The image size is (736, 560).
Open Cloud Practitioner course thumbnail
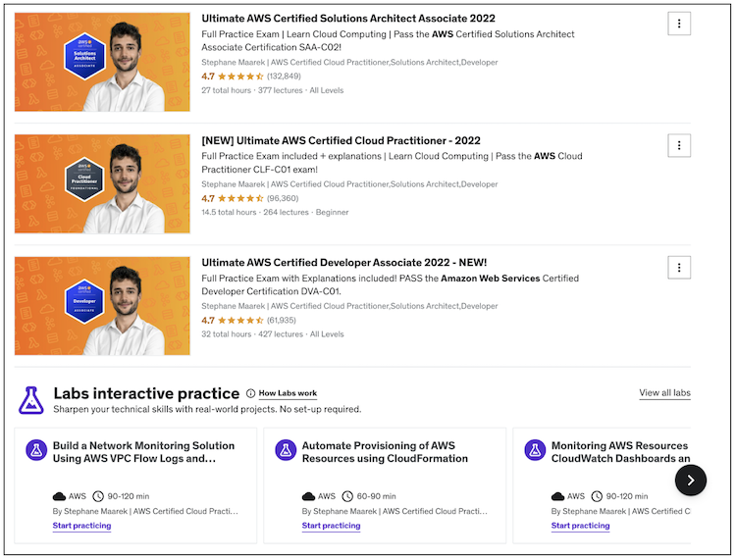tap(102, 183)
